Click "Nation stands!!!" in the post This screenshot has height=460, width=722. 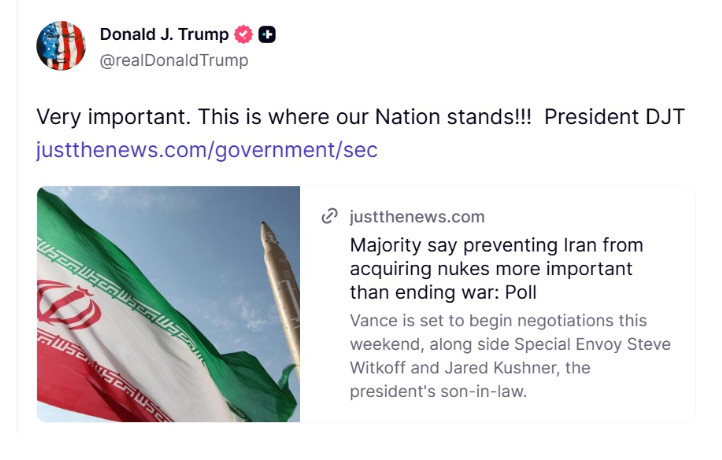click(453, 117)
